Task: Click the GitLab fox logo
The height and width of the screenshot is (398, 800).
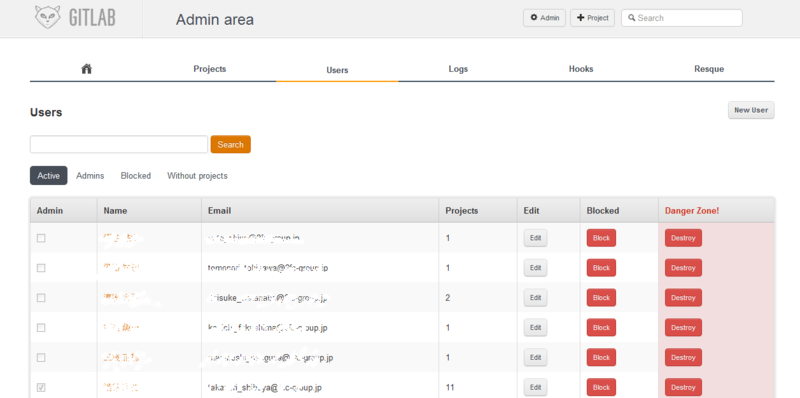Action: [47, 17]
